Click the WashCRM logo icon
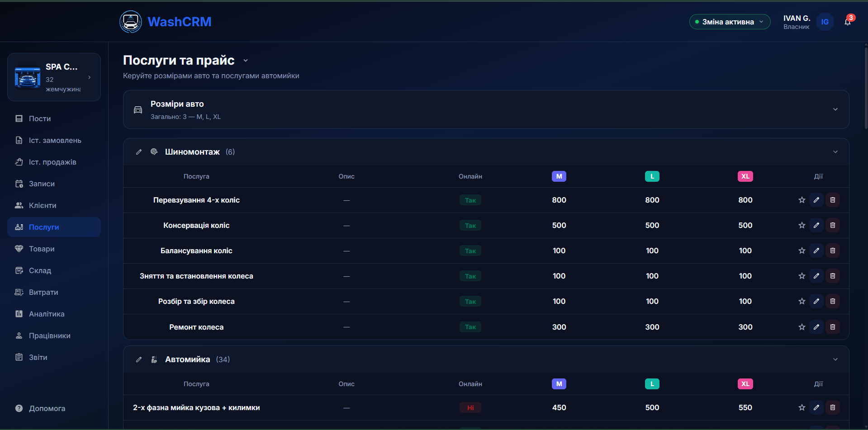Screen dimensions: 868x430 (131, 22)
